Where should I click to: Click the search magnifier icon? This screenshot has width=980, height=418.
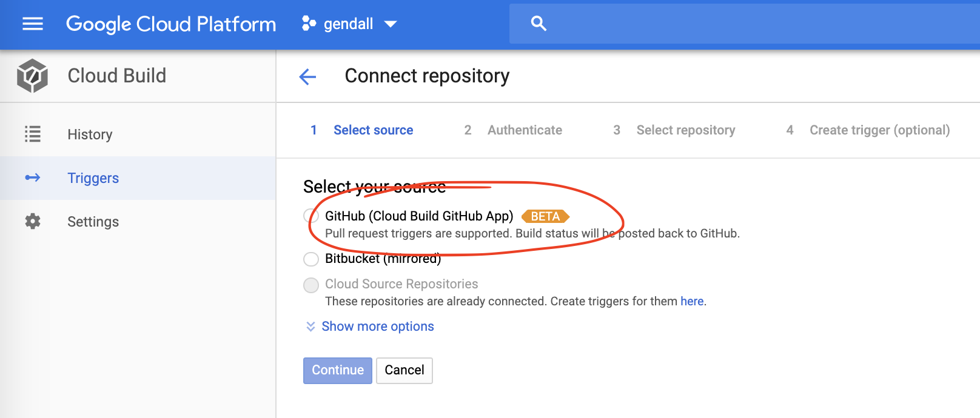tap(539, 24)
